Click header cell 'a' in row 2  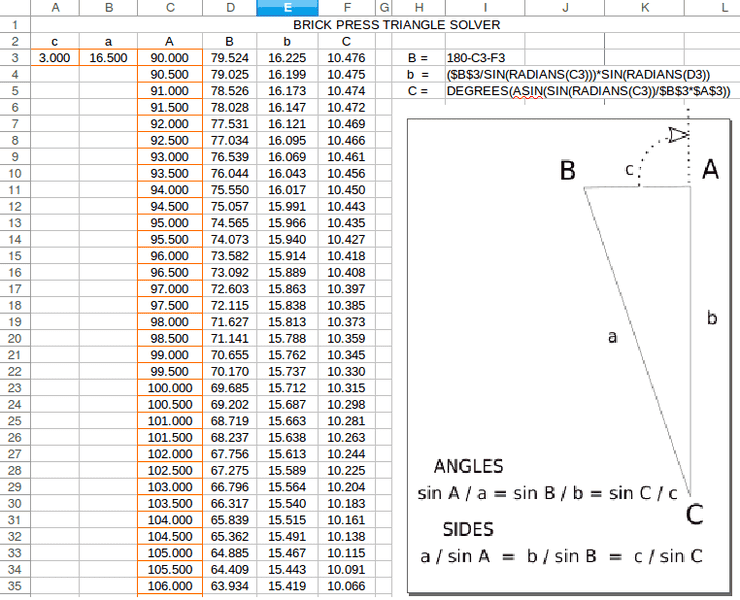tap(109, 42)
